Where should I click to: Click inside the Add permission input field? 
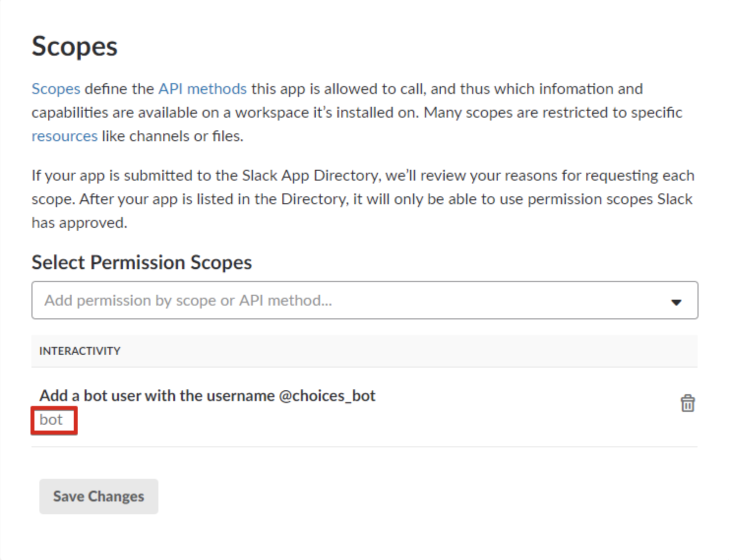click(295, 300)
